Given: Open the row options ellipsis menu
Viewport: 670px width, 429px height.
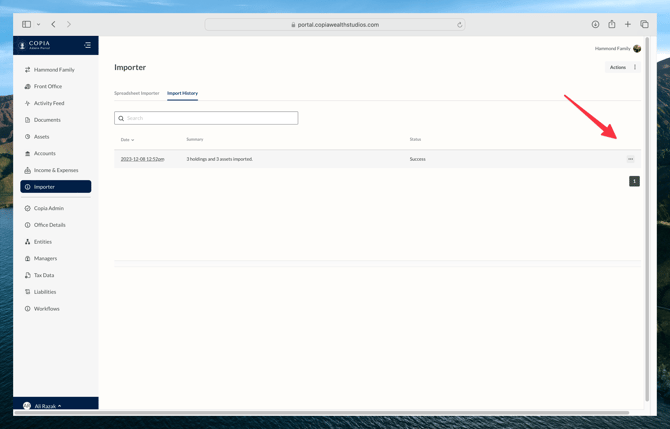Looking at the screenshot, I should (x=630, y=159).
